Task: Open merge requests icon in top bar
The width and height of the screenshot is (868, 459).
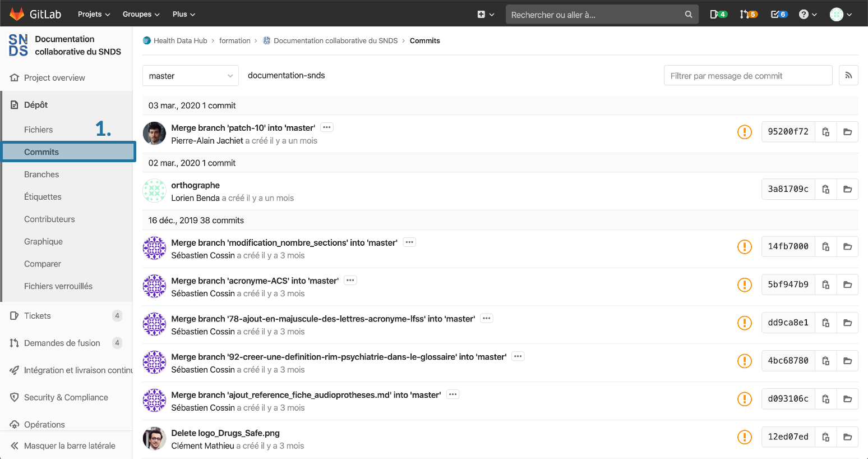Action: tap(748, 15)
